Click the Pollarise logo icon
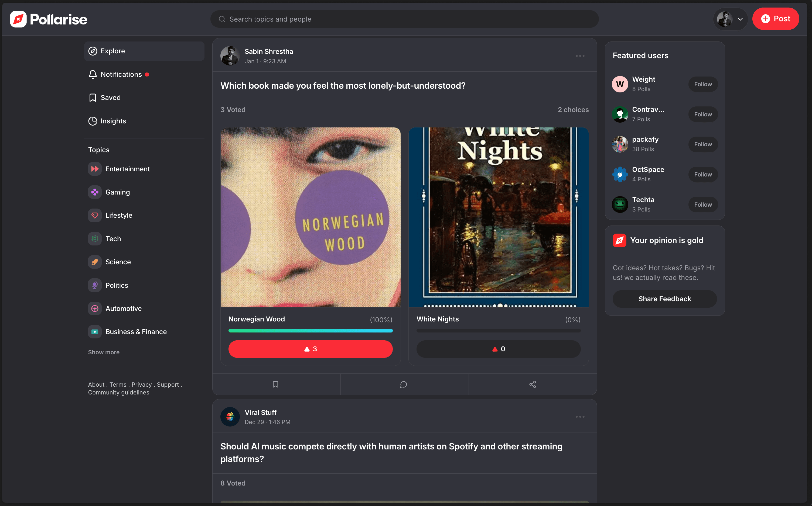 (18, 19)
